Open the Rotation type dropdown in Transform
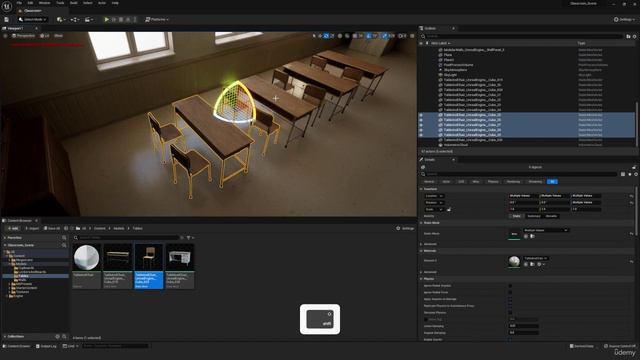Viewport: 640px width, 360px height. [434, 203]
